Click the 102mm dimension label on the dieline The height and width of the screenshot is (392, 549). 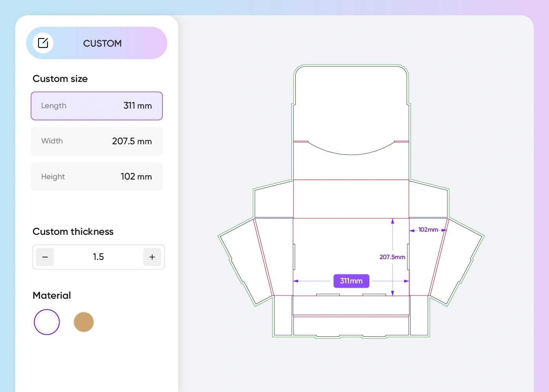pyautogui.click(x=427, y=230)
